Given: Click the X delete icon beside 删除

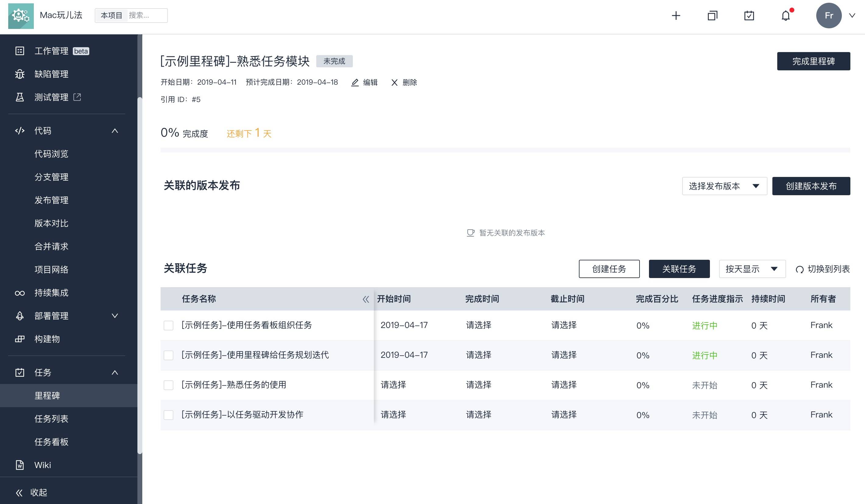Looking at the screenshot, I should [394, 82].
